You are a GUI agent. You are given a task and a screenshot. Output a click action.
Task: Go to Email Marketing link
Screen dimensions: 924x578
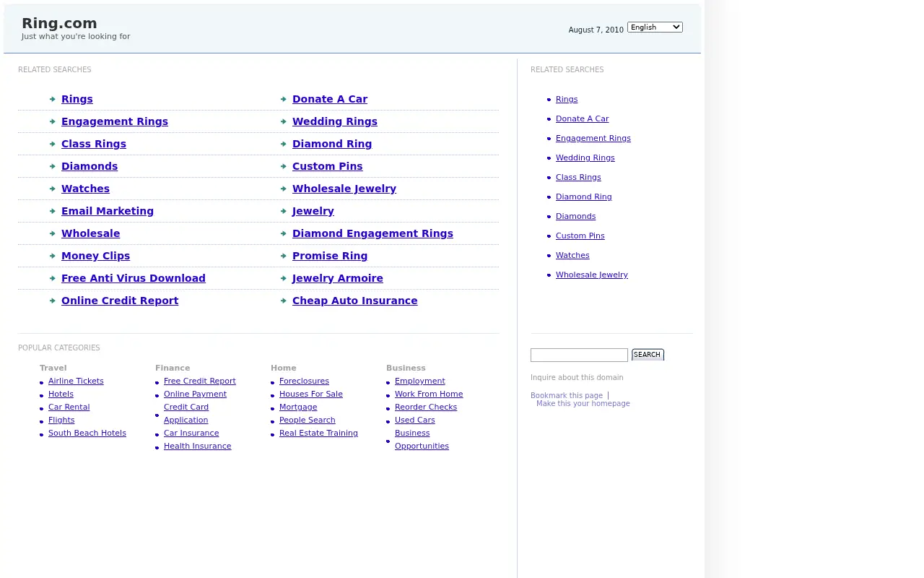[108, 211]
